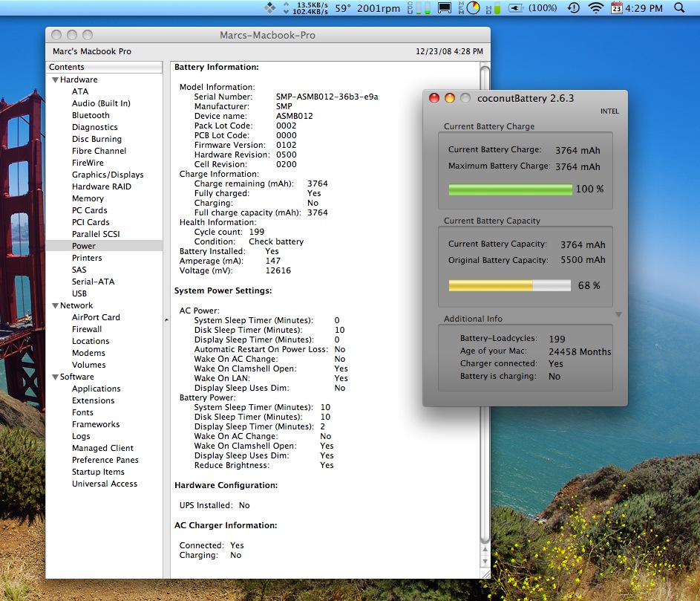Minimize the coconutBattery window with yellow button
Image resolution: width=700 pixels, height=601 pixels.
(450, 98)
